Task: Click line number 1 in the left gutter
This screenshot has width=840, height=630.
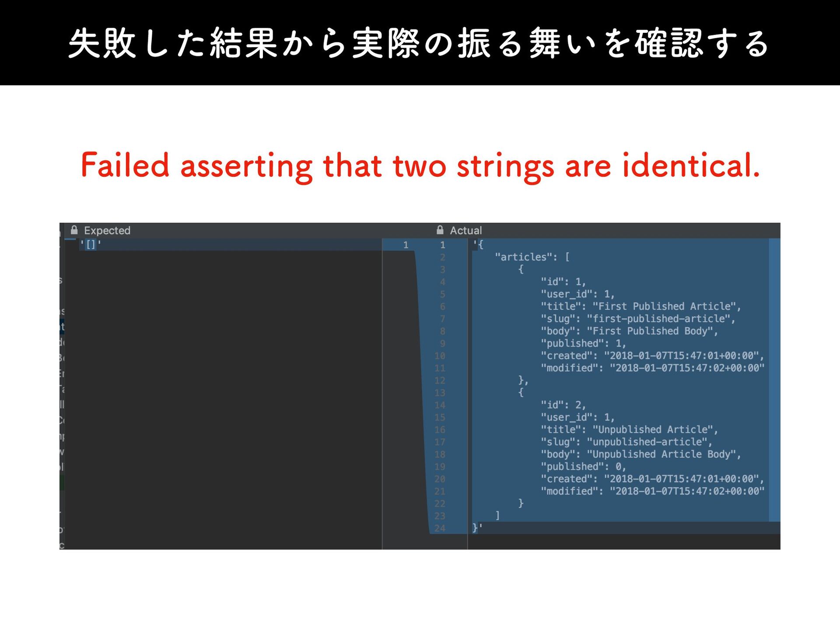Action: coord(406,245)
